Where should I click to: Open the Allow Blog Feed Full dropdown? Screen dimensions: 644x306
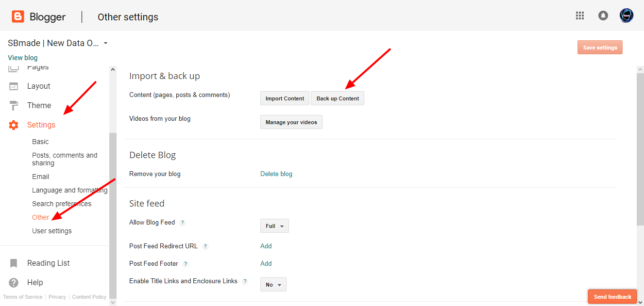point(274,225)
